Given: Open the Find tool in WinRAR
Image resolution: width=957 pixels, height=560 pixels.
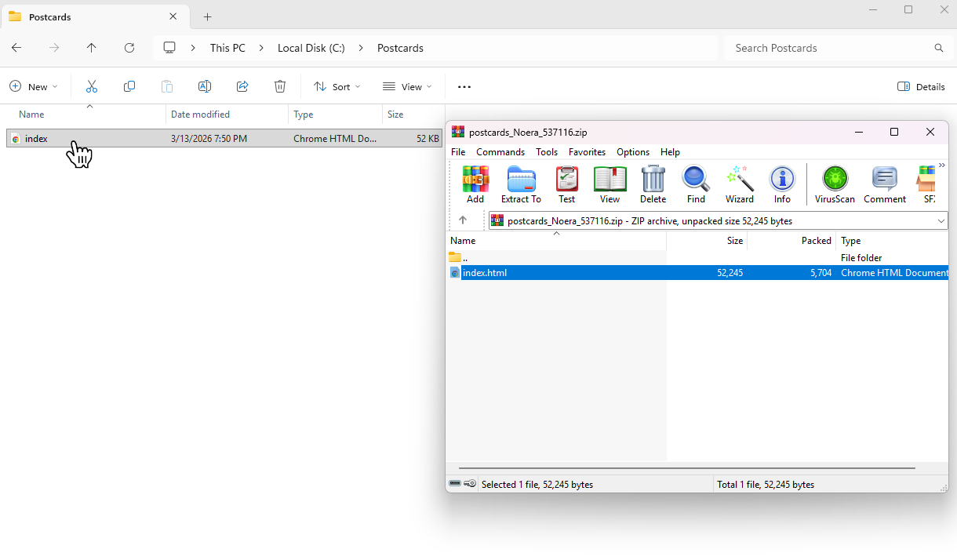Looking at the screenshot, I should (x=696, y=185).
